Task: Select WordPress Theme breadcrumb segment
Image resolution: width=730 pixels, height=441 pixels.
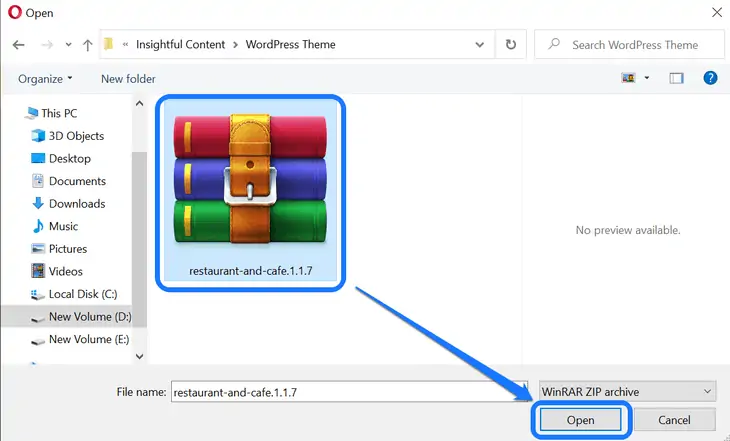Action: tap(291, 44)
